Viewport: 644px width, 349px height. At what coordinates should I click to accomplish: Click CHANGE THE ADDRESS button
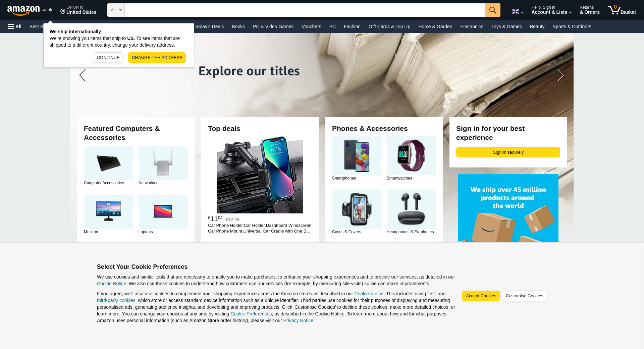pos(157,57)
